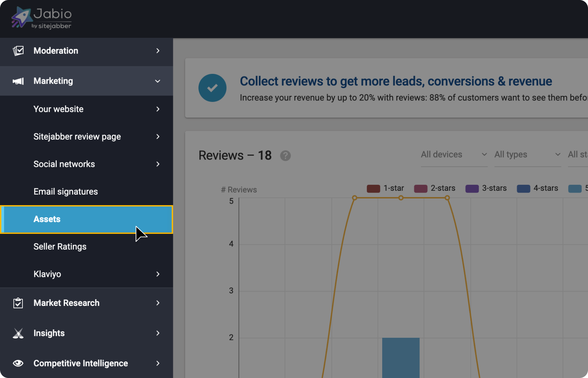588x378 pixels.
Task: Toggle the 2-stars legend series
Action: (434, 188)
